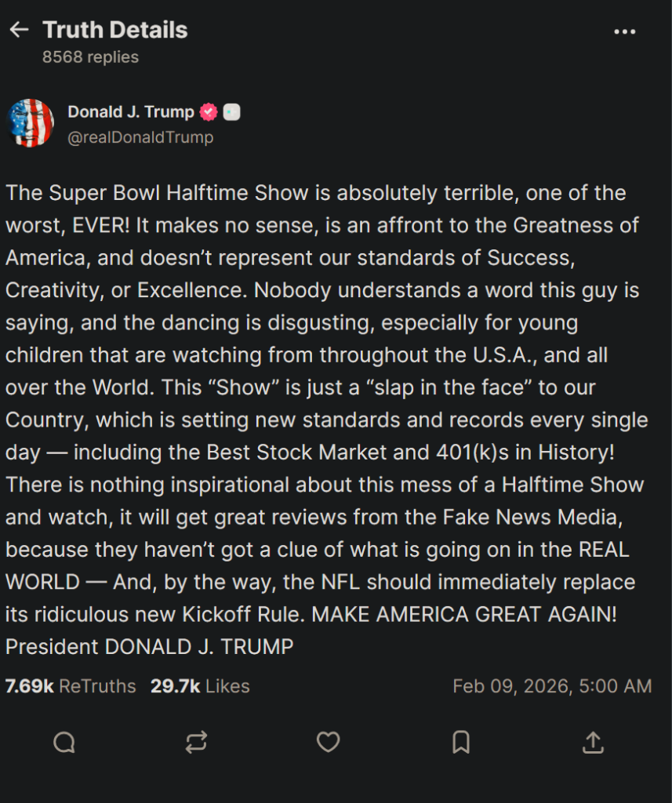Click the 'President DONALD J. TRUMP' signature line
This screenshot has width=672, height=803.
point(149,647)
